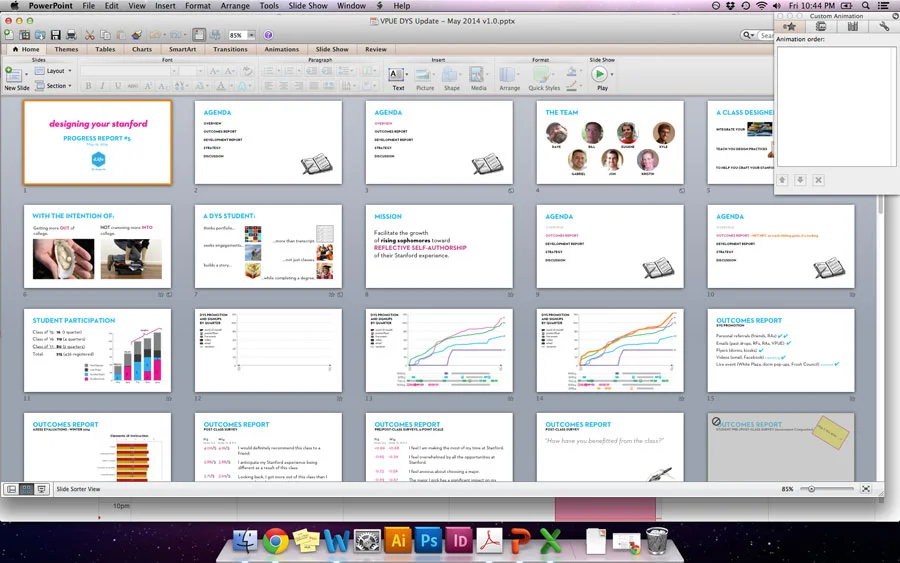900x563 pixels.
Task: Click the Cut (scissors) icon
Action: point(90,35)
